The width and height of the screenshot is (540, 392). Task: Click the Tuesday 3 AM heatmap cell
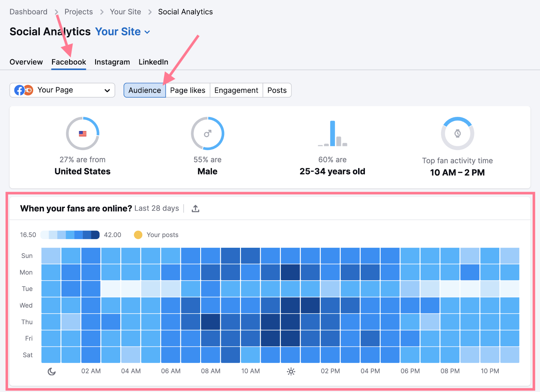pos(111,289)
